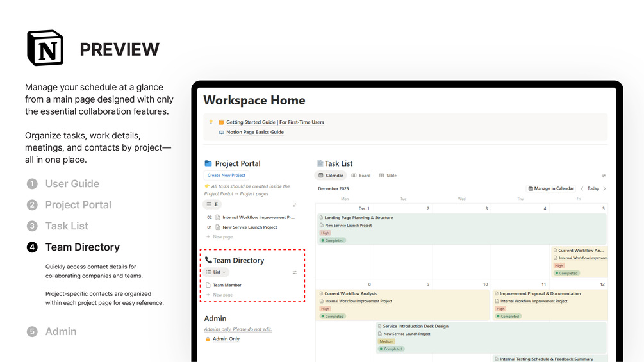Open New Service Launch Project page
This screenshot has height=362, width=644.
250,227
